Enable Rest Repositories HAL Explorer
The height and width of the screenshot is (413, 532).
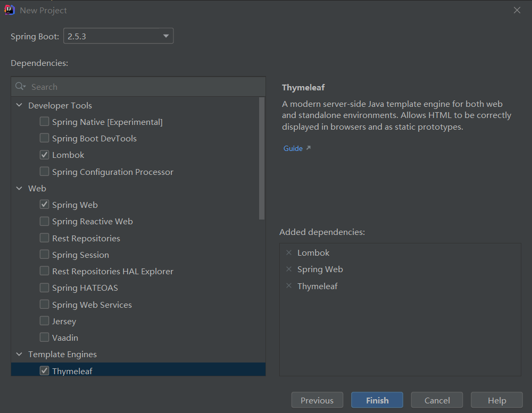[x=44, y=271]
